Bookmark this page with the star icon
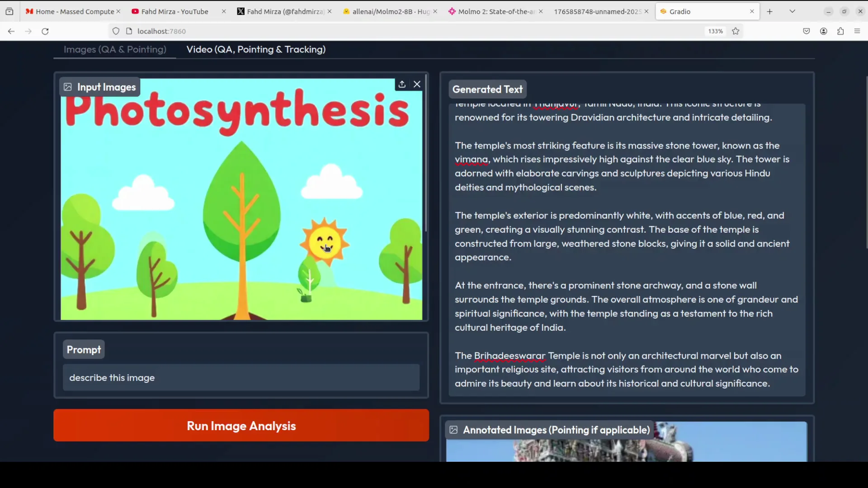Viewport: 868px width, 488px height. (736, 31)
